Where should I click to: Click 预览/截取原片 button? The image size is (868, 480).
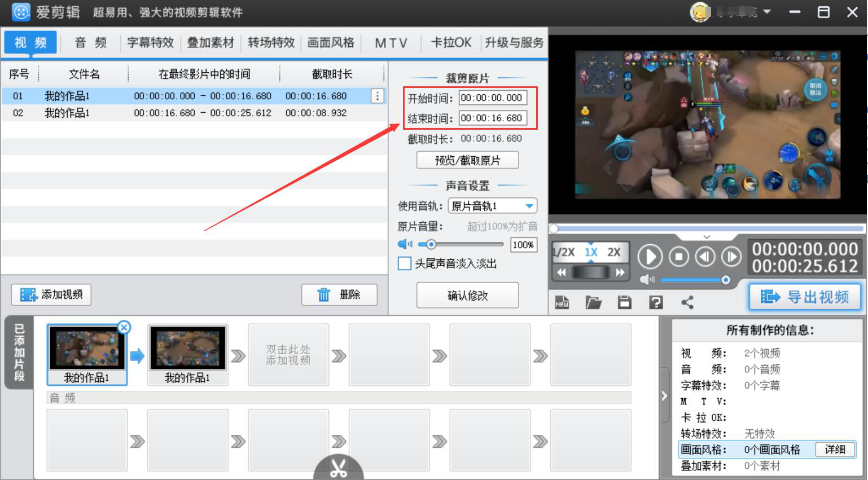click(467, 160)
